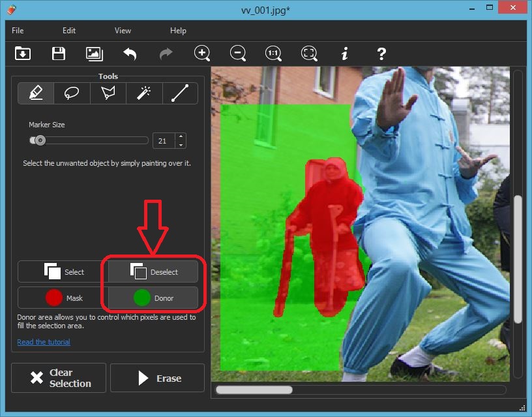Select the Polygonal Lasso tool

point(108,93)
